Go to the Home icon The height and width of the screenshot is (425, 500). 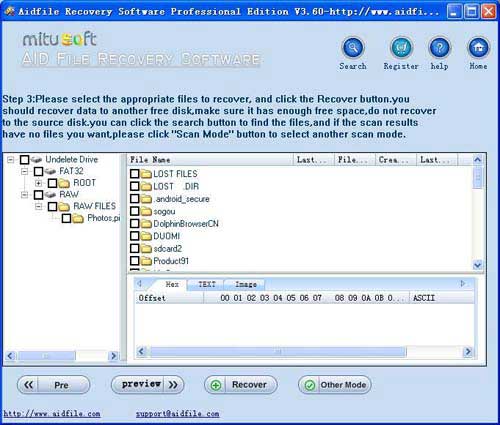click(x=479, y=48)
